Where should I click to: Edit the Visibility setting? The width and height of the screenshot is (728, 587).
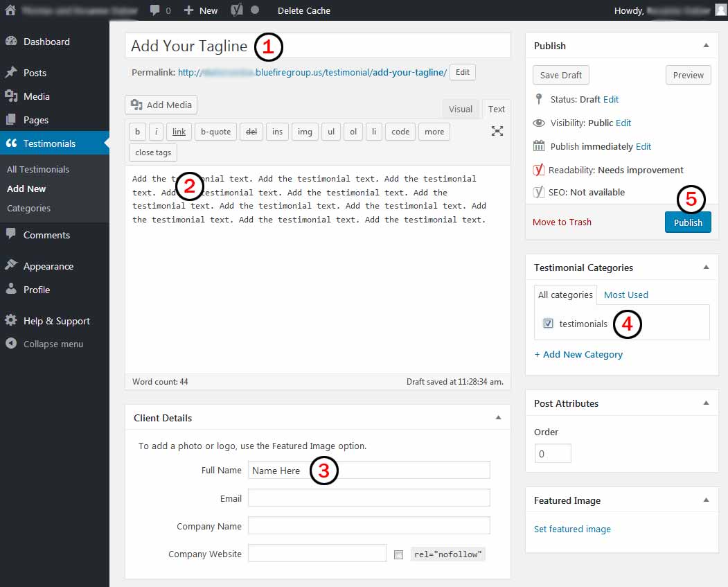point(623,123)
